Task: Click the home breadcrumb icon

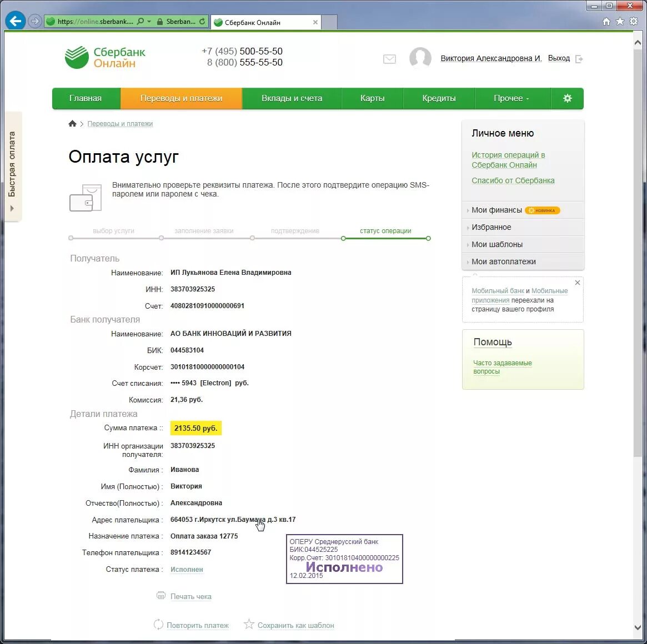Action: click(72, 123)
